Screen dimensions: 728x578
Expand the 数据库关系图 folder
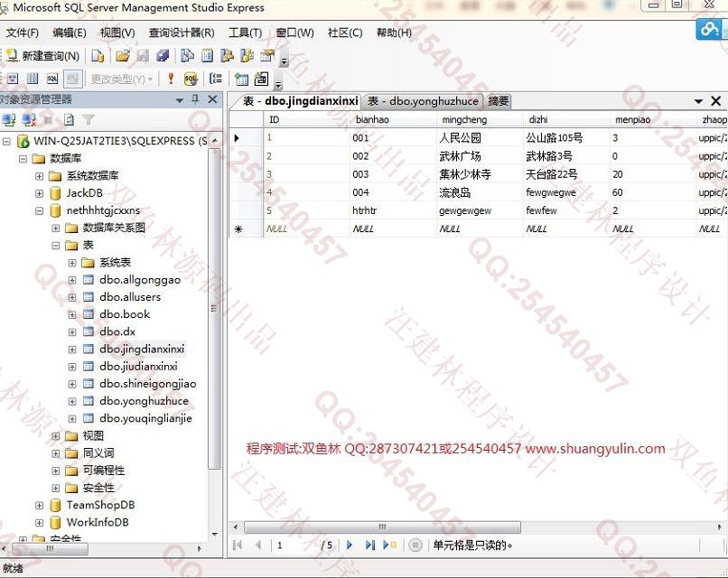pos(56,228)
